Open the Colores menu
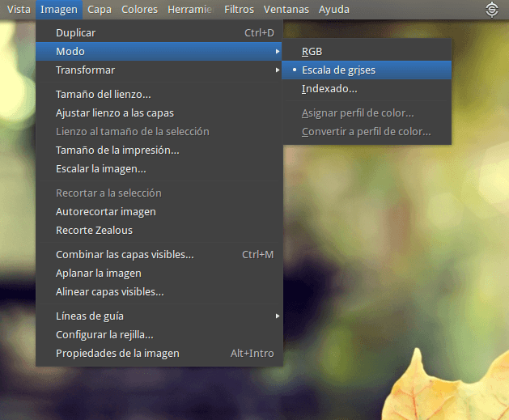 [x=139, y=10]
